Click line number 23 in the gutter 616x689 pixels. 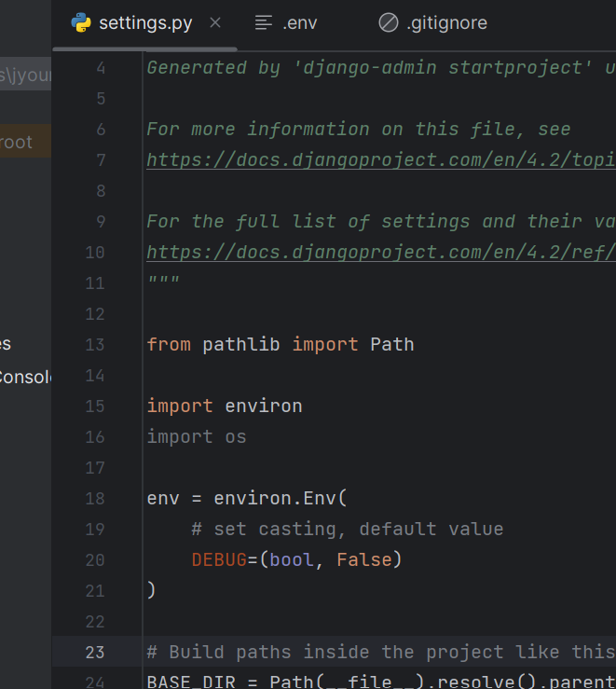click(95, 653)
